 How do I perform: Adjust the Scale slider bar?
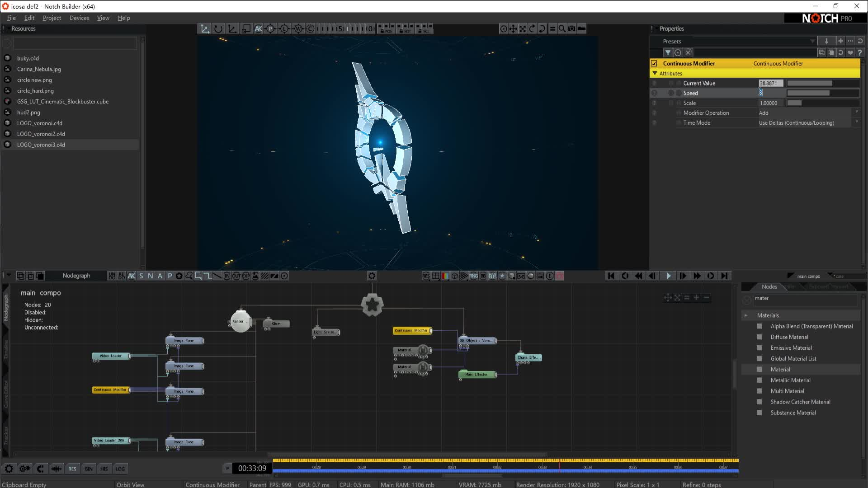tap(823, 103)
